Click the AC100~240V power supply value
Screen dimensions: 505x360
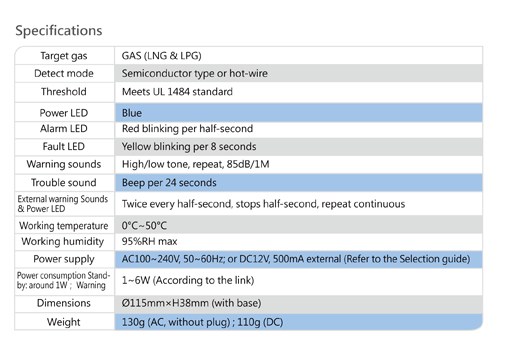(296, 259)
